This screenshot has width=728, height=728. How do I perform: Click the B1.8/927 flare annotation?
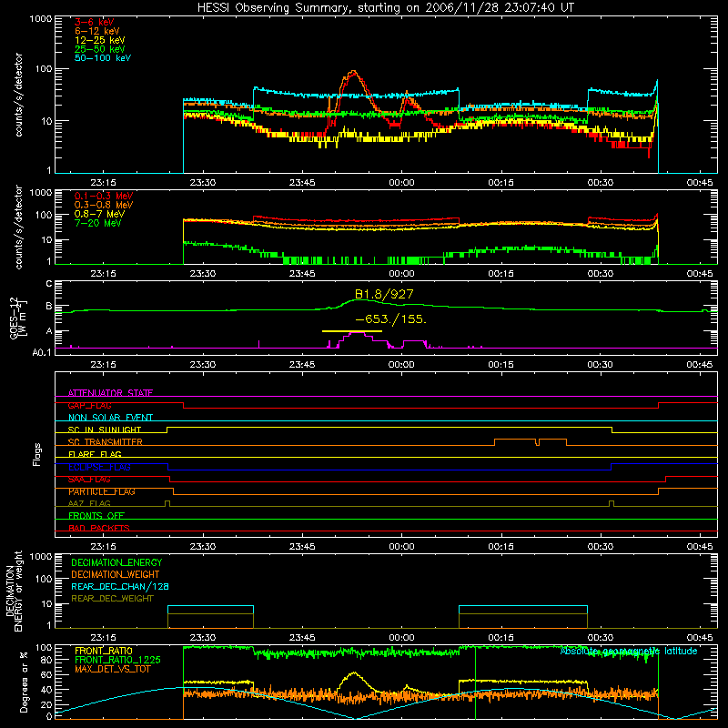pyautogui.click(x=384, y=294)
